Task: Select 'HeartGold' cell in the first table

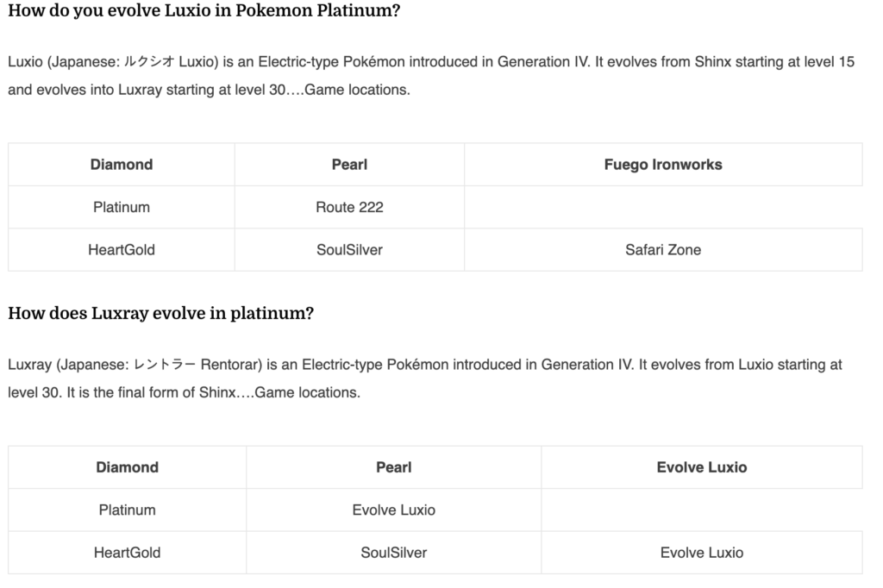Action: point(122,250)
